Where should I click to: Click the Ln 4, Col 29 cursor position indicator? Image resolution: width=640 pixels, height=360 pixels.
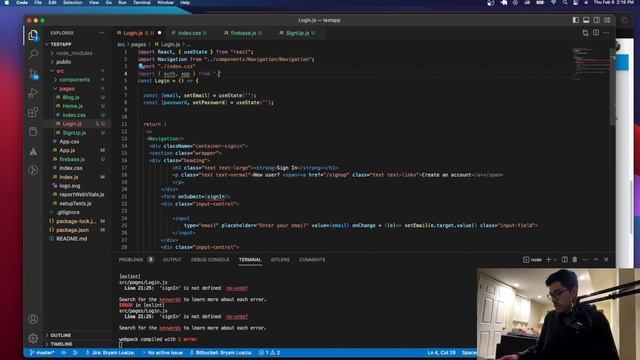coord(441,353)
